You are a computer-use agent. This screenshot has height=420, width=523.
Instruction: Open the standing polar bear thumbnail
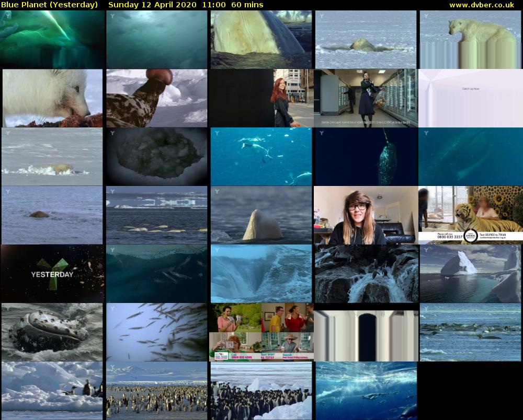470,39
